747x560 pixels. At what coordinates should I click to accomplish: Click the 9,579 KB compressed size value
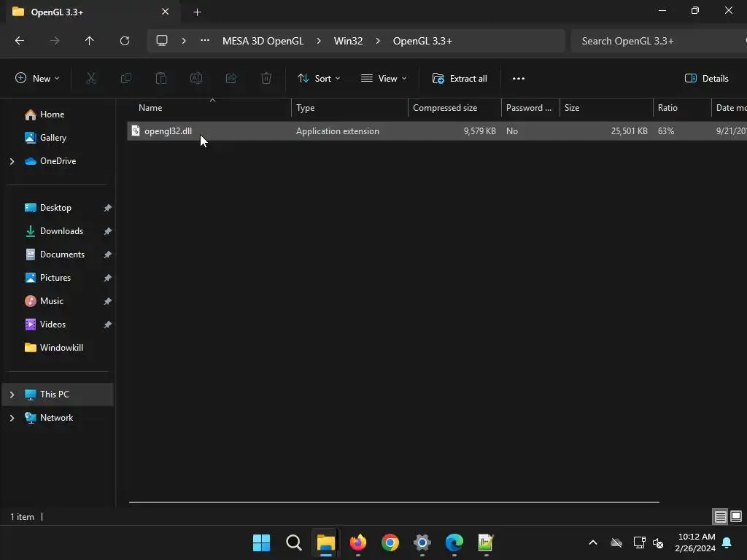point(480,131)
